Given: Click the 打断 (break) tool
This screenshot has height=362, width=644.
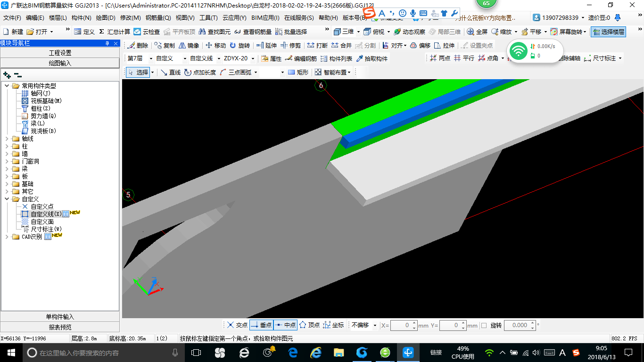Looking at the screenshot, I should pyautogui.click(x=317, y=46).
